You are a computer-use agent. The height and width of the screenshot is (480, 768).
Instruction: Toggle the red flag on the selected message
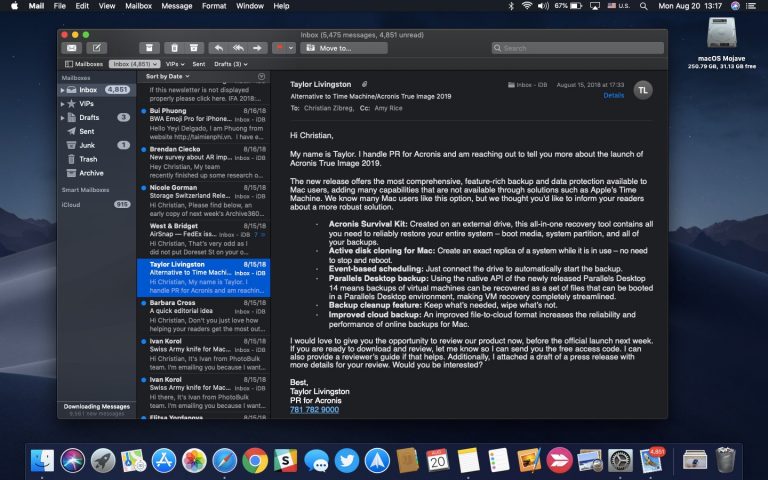point(280,48)
